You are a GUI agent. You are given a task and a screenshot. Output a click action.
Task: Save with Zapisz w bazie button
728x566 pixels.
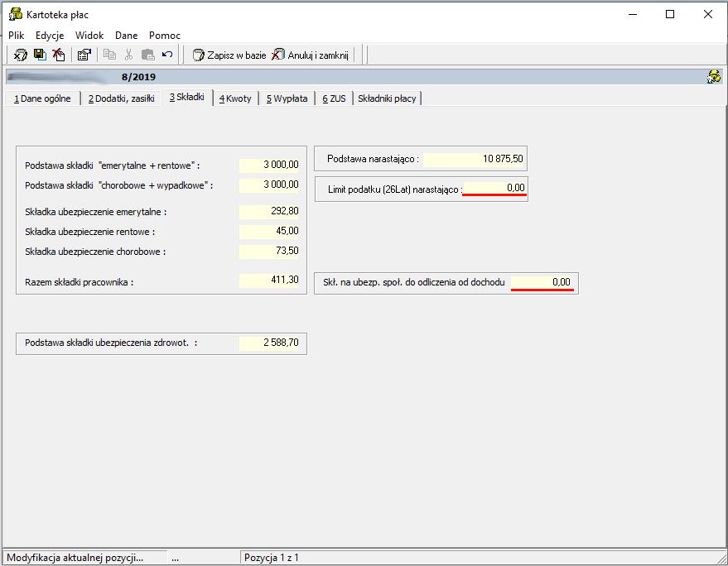[229, 55]
